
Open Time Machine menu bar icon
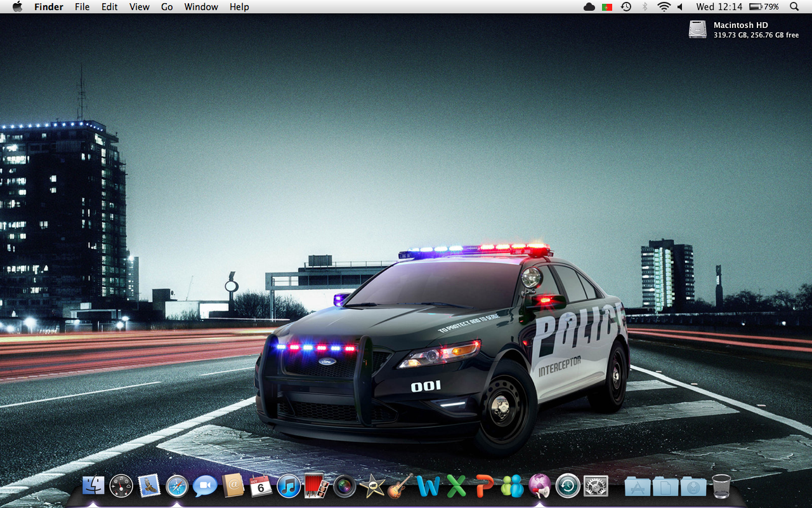(626, 7)
